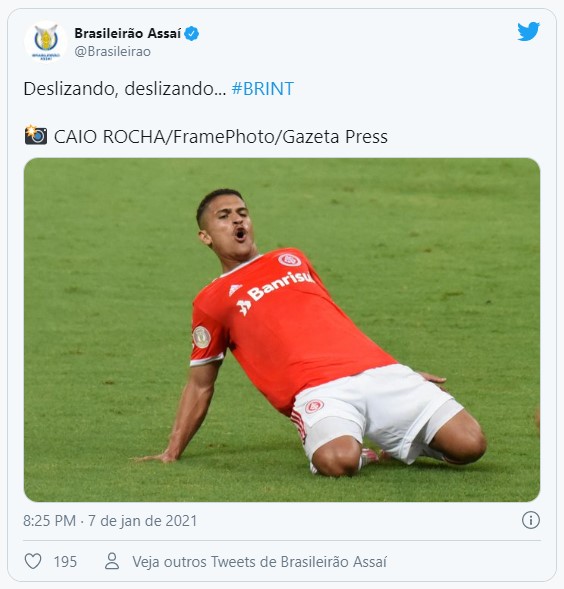Open tweet timestamp 8:25 PM 7 de jan

click(110, 521)
